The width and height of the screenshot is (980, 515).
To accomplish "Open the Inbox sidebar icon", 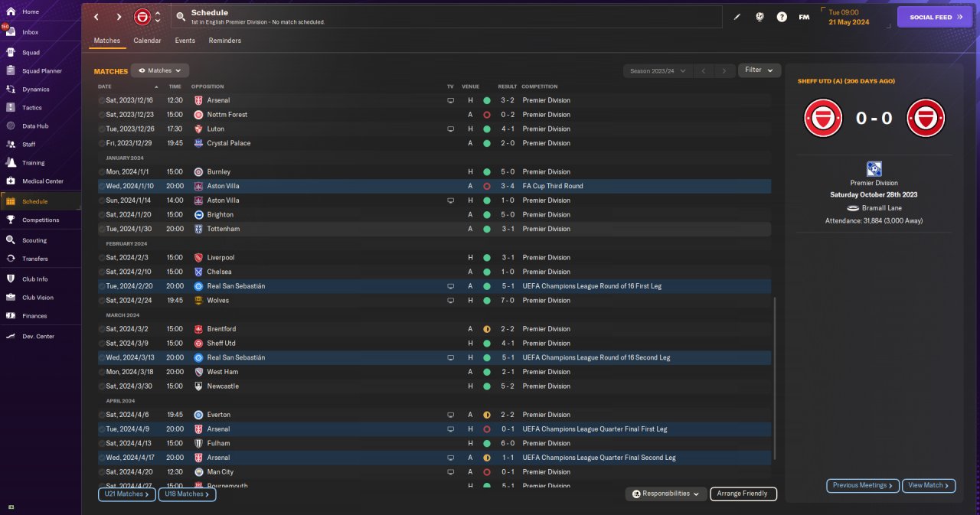I will pyautogui.click(x=11, y=32).
